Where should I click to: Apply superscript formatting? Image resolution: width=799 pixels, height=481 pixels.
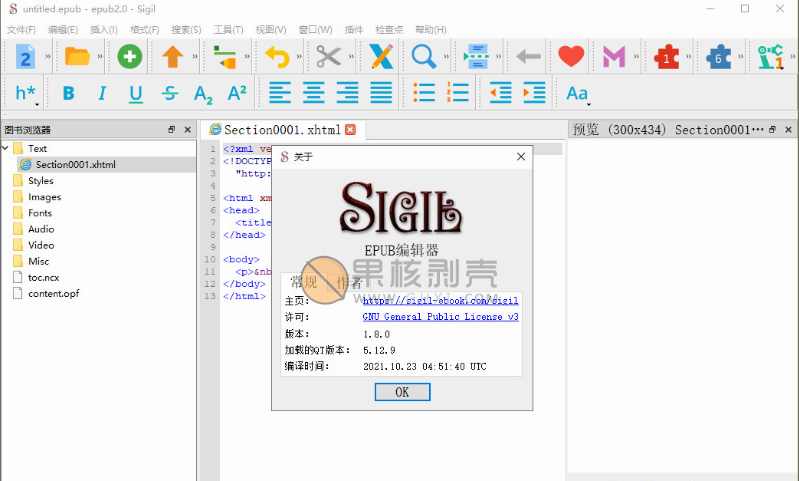237,93
